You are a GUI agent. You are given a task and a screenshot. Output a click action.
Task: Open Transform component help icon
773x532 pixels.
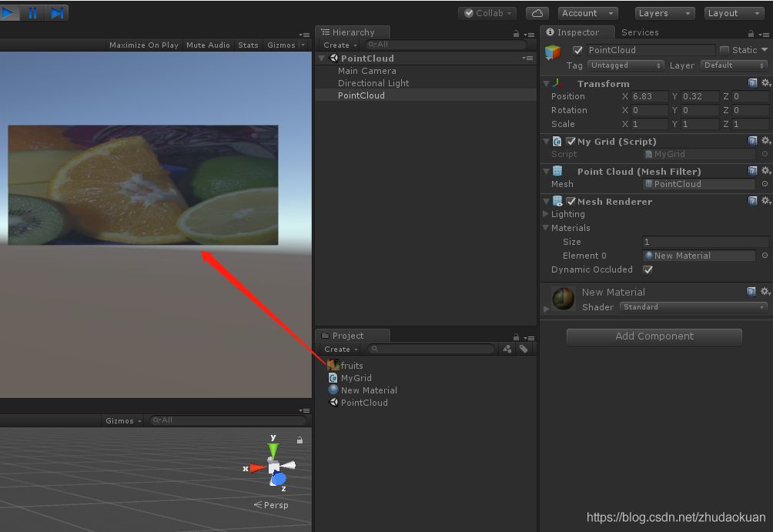point(752,83)
